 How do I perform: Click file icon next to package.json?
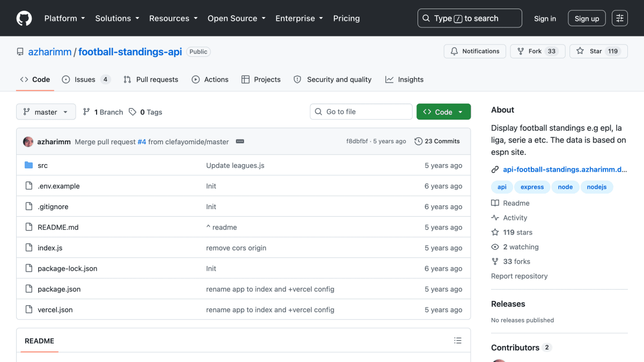click(29, 289)
